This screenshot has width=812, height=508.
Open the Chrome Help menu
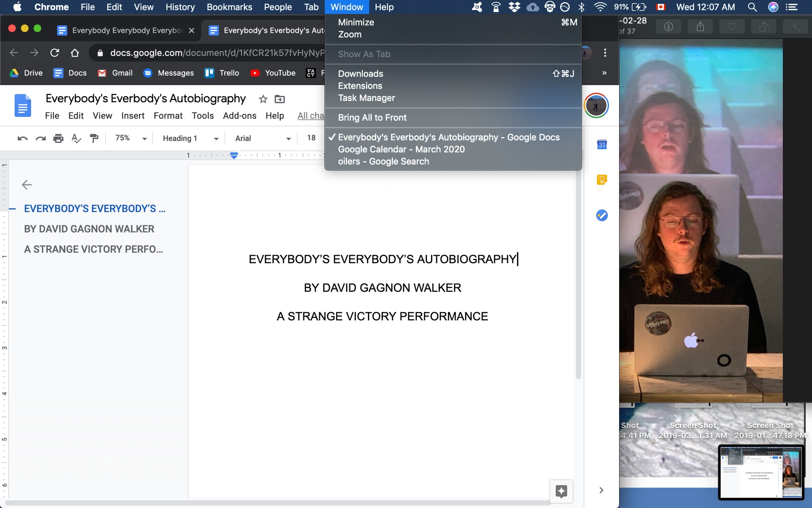coord(384,7)
